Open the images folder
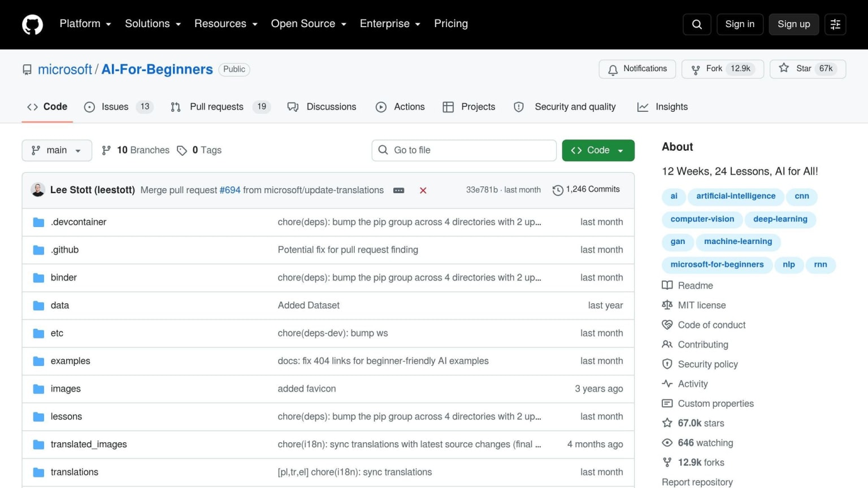 (66, 389)
